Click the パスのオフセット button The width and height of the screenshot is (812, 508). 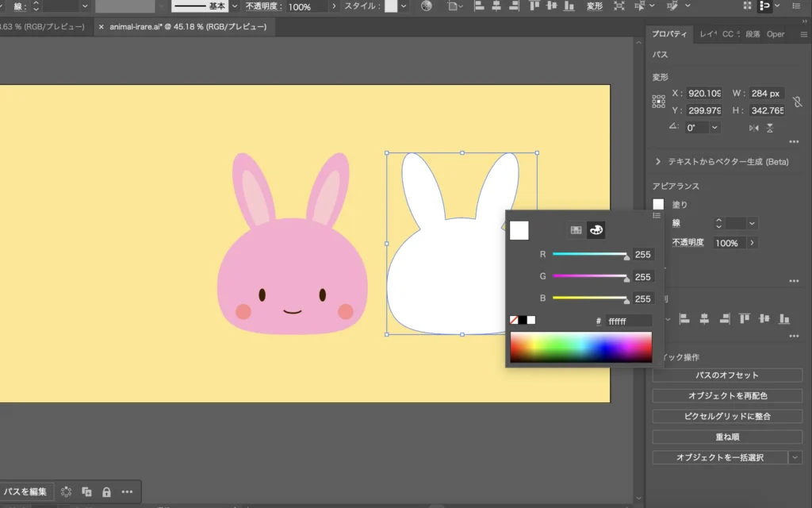[727, 375]
